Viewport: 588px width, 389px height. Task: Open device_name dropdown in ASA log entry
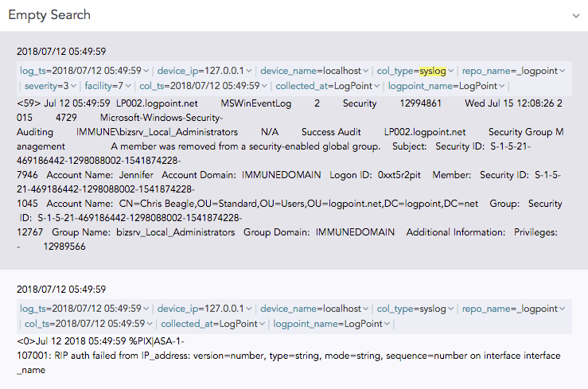pos(365,309)
